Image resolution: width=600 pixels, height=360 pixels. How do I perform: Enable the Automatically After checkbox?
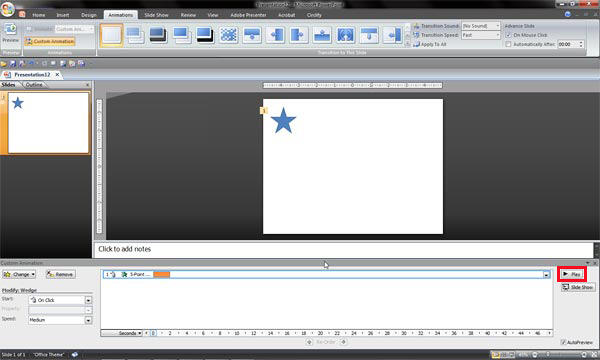(x=508, y=44)
